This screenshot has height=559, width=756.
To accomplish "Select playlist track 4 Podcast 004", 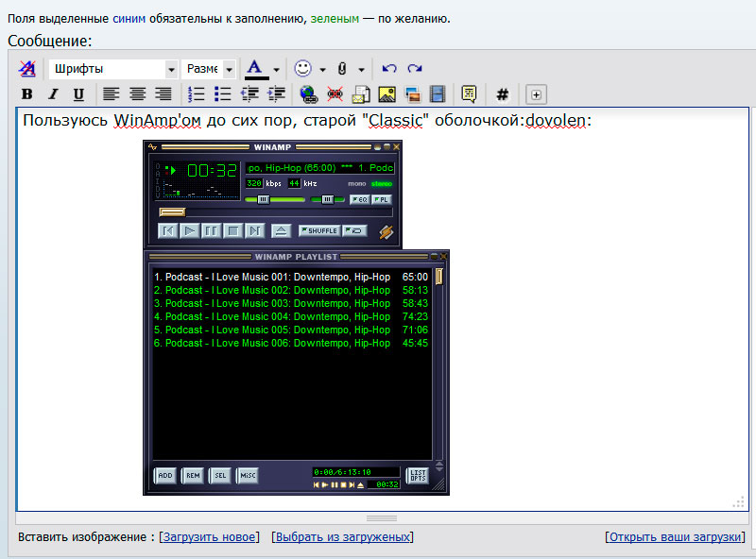I will pyautogui.click(x=291, y=316).
